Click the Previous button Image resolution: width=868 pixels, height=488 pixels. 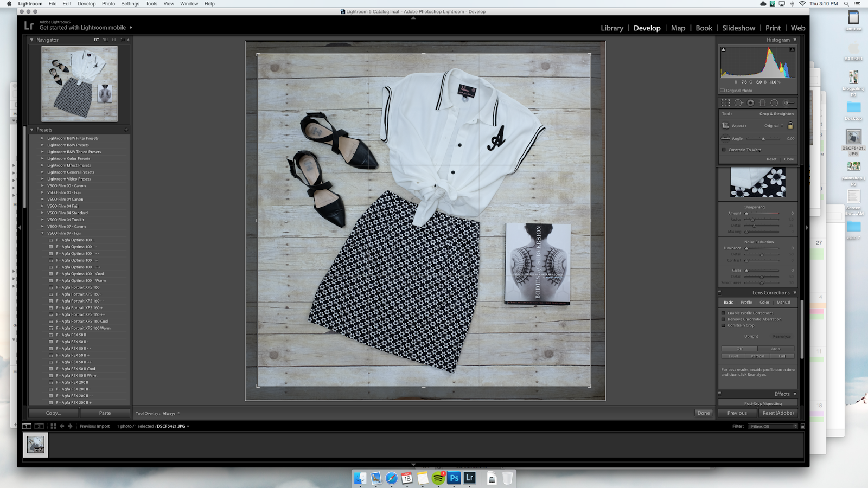737,413
